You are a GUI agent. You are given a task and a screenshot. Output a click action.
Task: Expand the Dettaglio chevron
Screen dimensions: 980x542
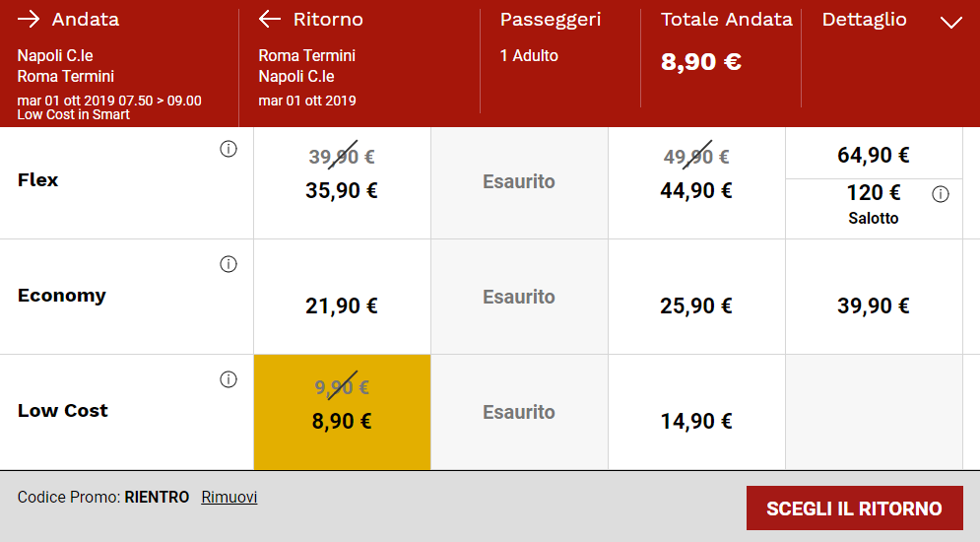[951, 22]
